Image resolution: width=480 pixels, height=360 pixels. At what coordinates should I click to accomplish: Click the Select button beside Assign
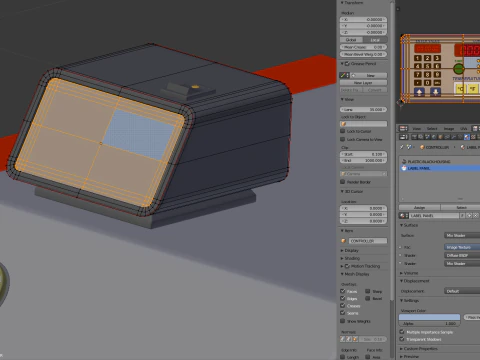tap(461, 208)
